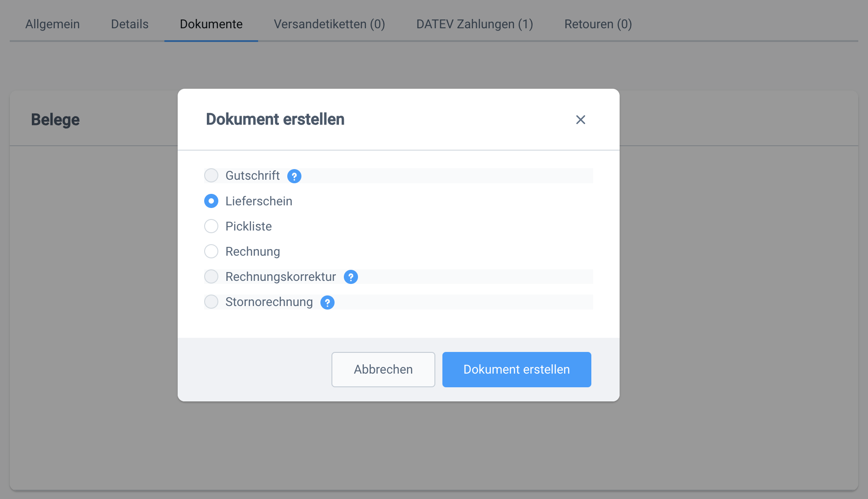Select the Stornorechnung option
This screenshot has height=499, width=868.
[211, 302]
